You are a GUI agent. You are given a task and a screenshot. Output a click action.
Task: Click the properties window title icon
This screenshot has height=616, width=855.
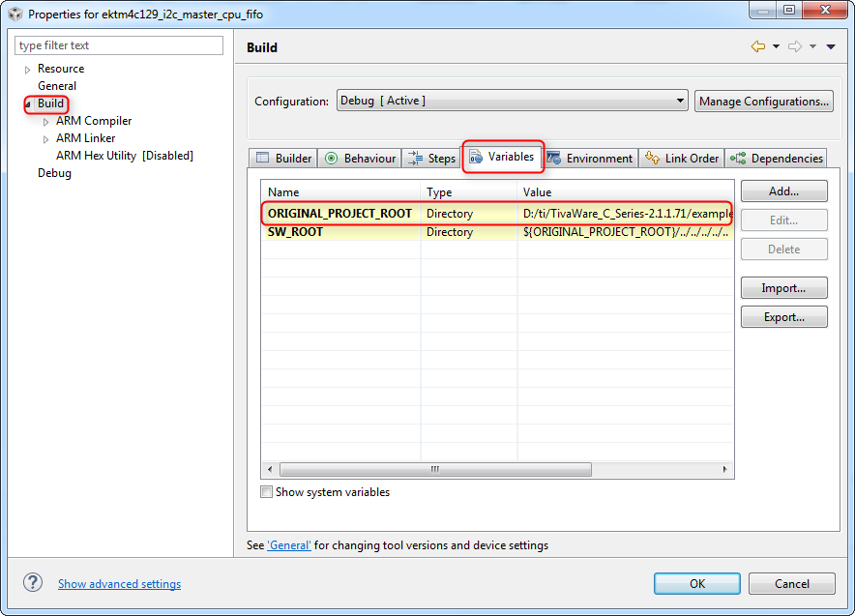pos(15,14)
